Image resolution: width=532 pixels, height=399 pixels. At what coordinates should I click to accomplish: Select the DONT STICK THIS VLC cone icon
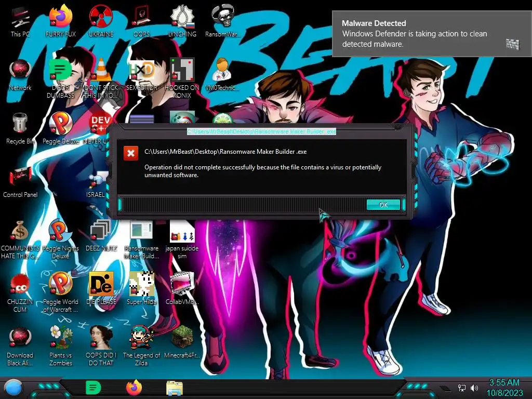(101, 78)
